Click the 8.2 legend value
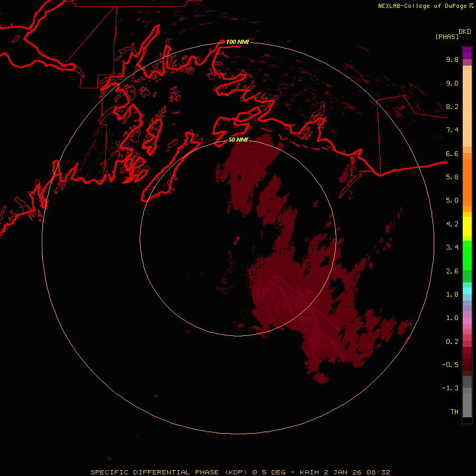Viewport: 476px width, 476px height. 452,106
